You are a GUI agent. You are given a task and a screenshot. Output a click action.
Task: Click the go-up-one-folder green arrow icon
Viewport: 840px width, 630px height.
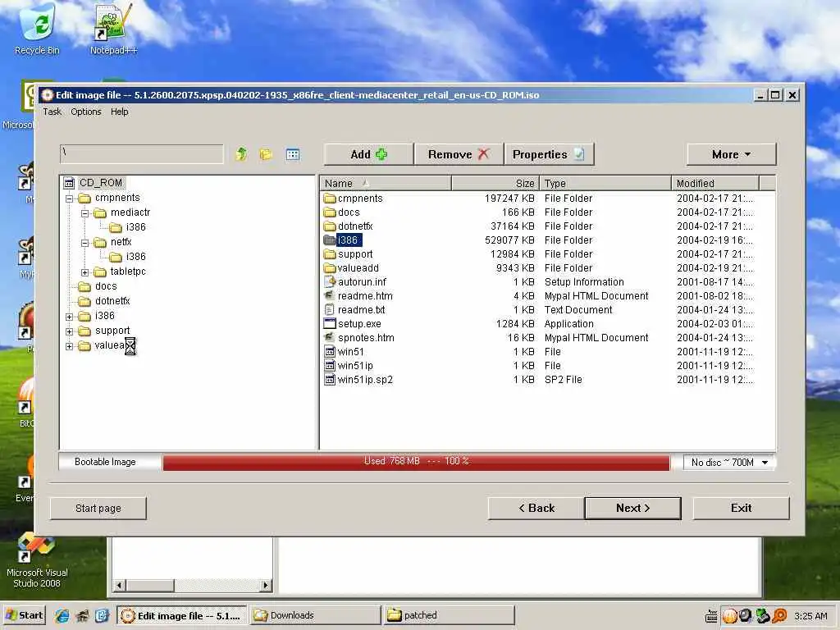coord(241,155)
